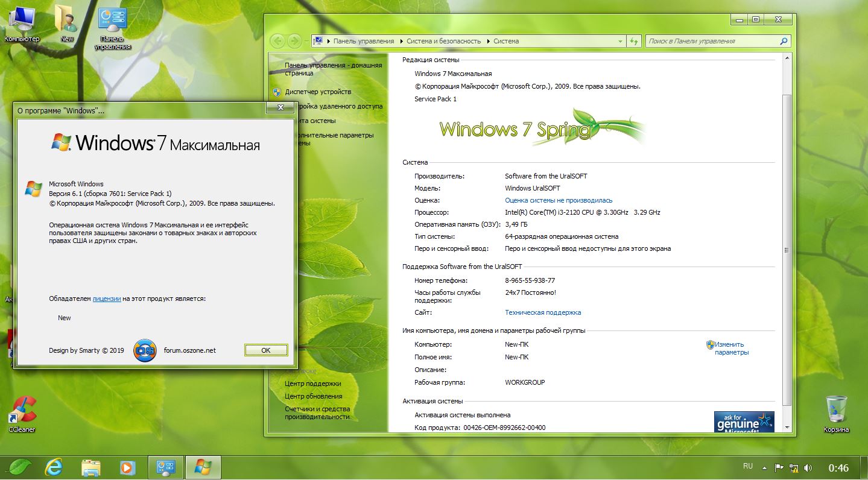
Task: Switch to Control Panel taskbar button
Action: pyautogui.click(x=165, y=467)
